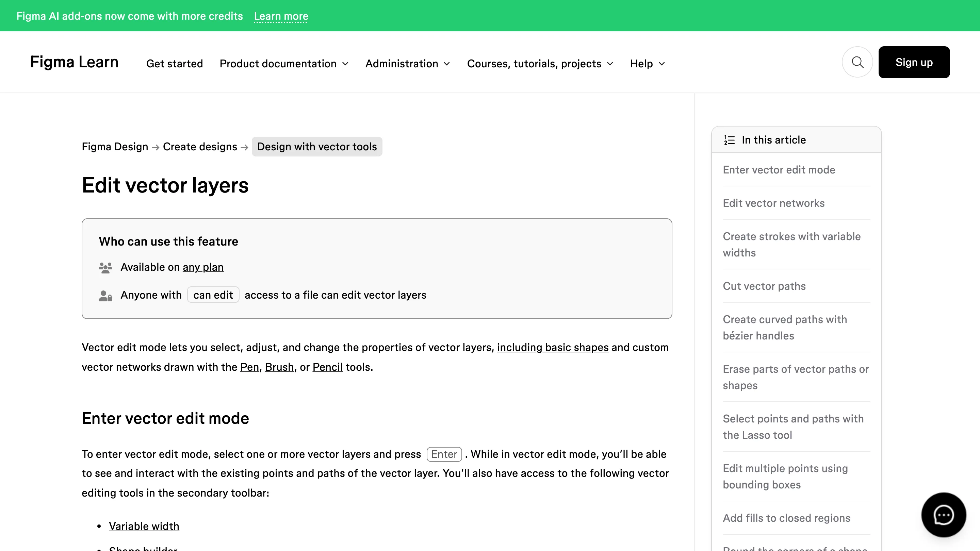The height and width of the screenshot is (551, 980).
Task: Jump to Create strokes with variable widths
Action: pyautogui.click(x=791, y=245)
